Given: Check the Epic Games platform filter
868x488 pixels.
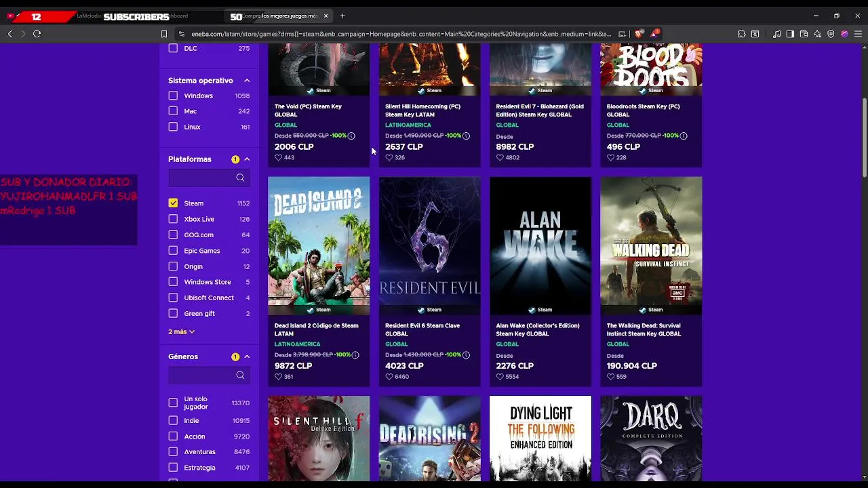Looking at the screenshot, I should [173, 251].
